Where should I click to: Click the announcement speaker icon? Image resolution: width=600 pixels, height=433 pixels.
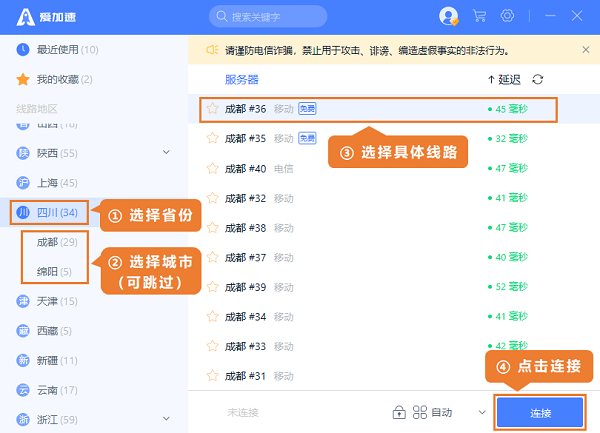pos(212,50)
